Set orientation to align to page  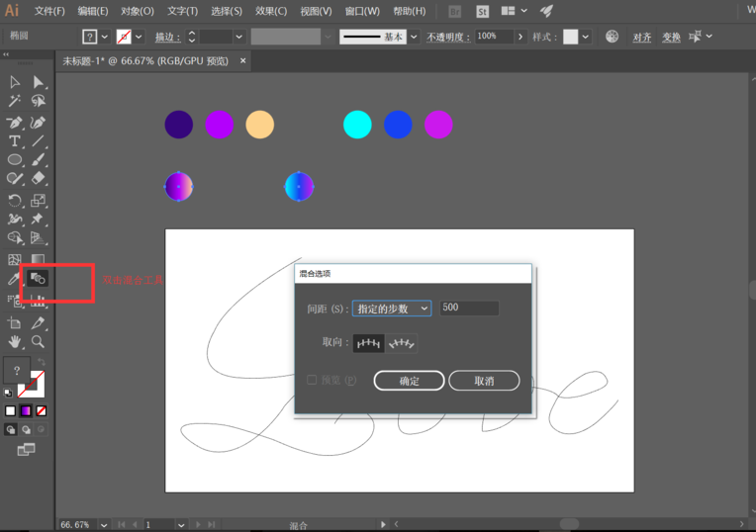(x=368, y=343)
